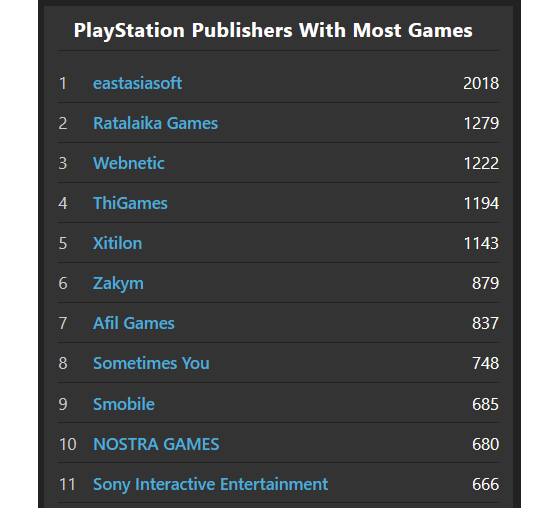This screenshot has width=559, height=508.
Task: Click the 1222 game count for Webnetic
Action: 481,163
